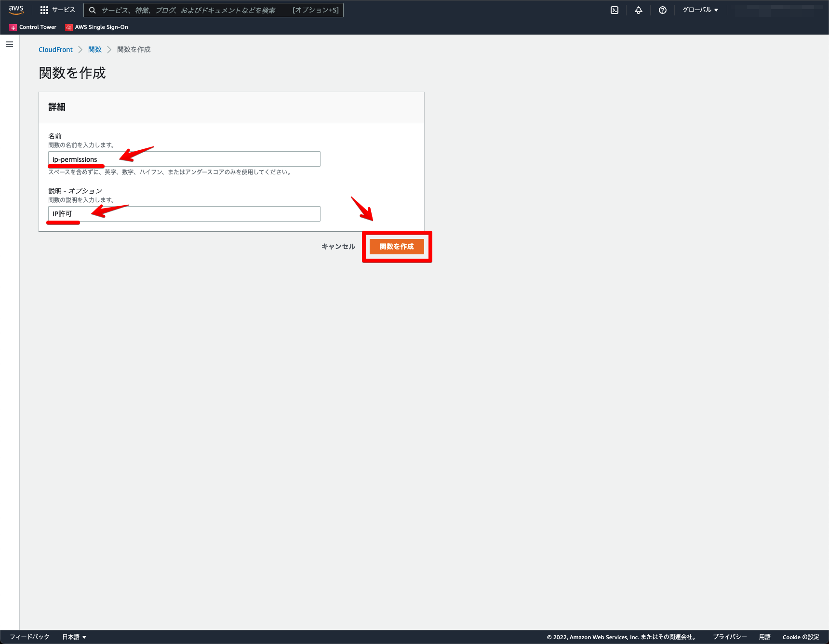Open the Control Tower favorite shortcut
The image size is (829, 644).
pyautogui.click(x=33, y=27)
